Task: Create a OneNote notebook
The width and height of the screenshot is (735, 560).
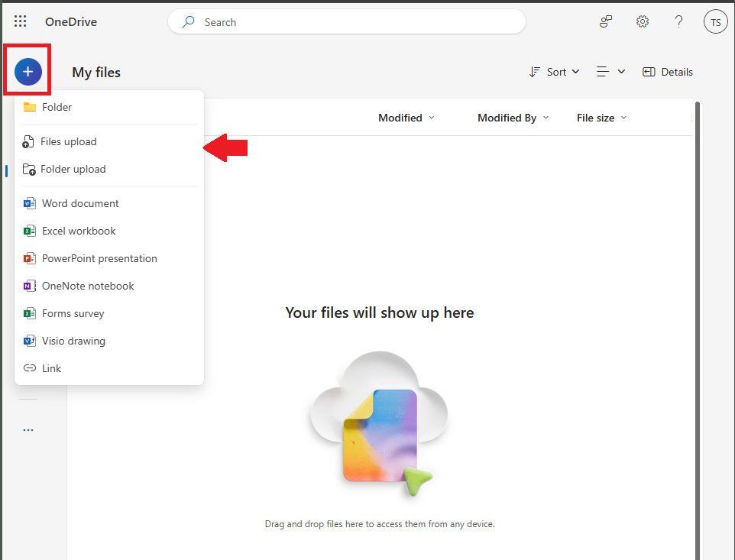Action: click(x=86, y=285)
